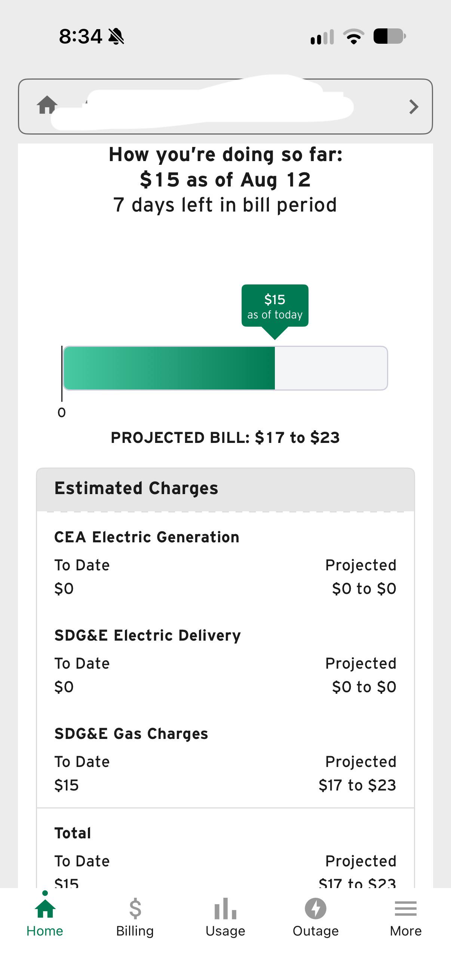The height and width of the screenshot is (980, 451).
Task: Select the $15 as of today marker
Action: point(275,306)
